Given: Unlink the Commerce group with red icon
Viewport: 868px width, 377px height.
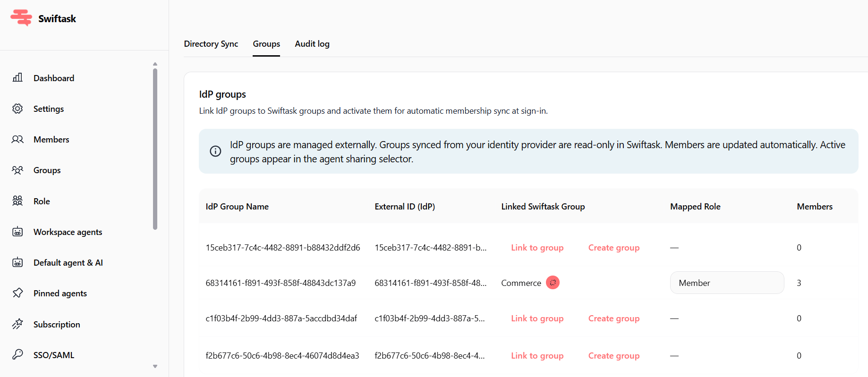Looking at the screenshot, I should [x=553, y=283].
